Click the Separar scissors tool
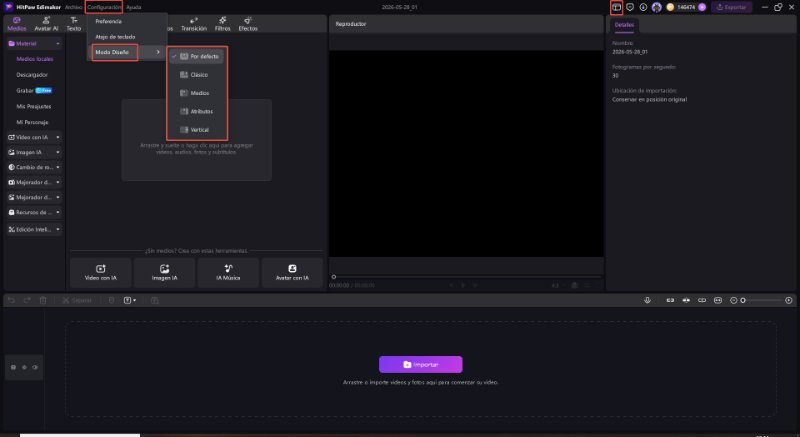Image resolution: width=800 pixels, height=437 pixels. 77,300
